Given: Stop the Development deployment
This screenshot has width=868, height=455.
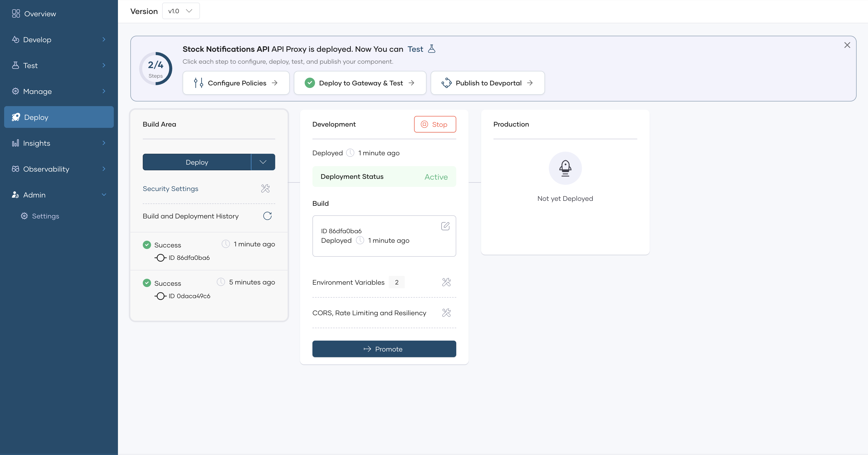Looking at the screenshot, I should tap(435, 124).
